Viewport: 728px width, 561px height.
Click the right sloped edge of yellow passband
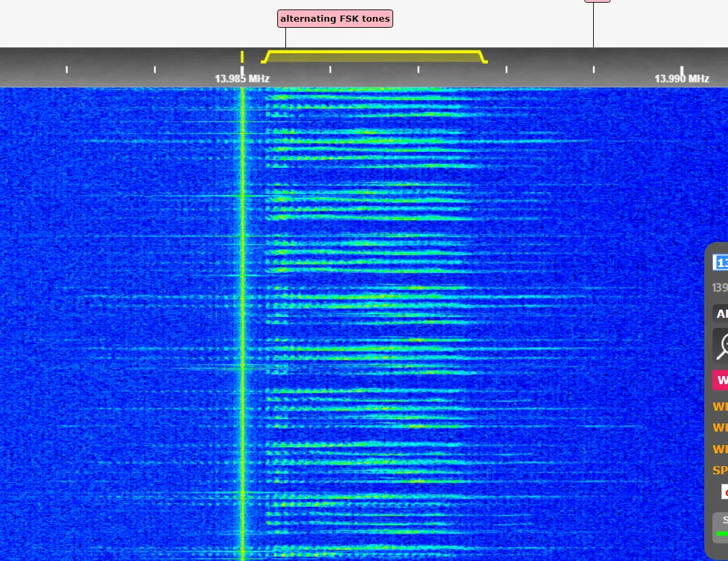[483, 56]
